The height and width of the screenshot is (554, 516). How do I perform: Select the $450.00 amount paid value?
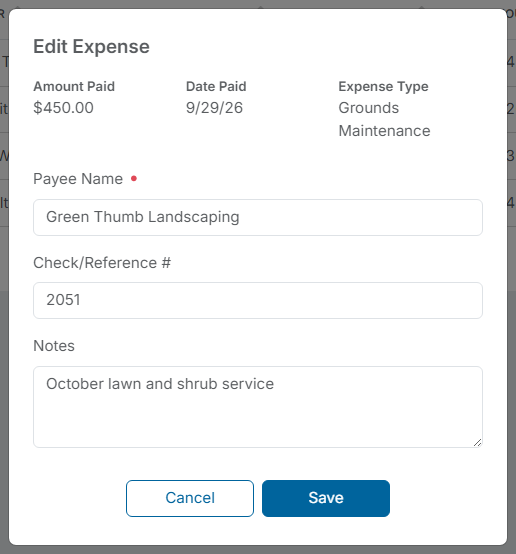pos(64,108)
